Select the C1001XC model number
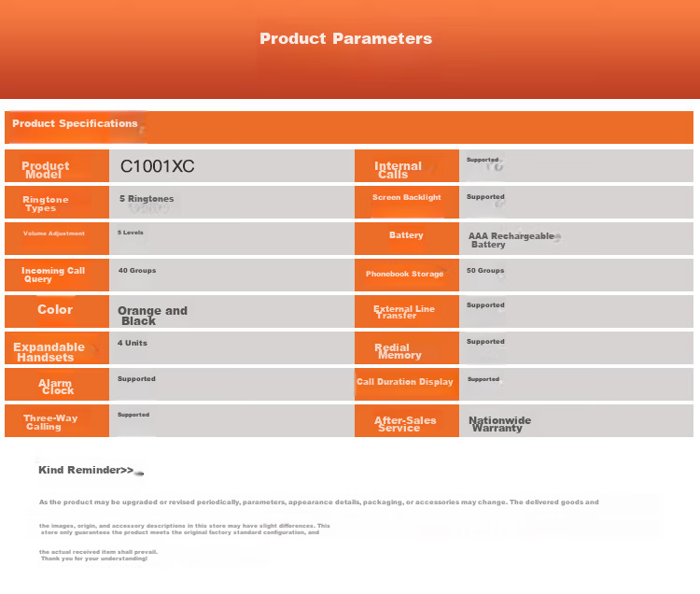The width and height of the screenshot is (700, 594). point(157,166)
